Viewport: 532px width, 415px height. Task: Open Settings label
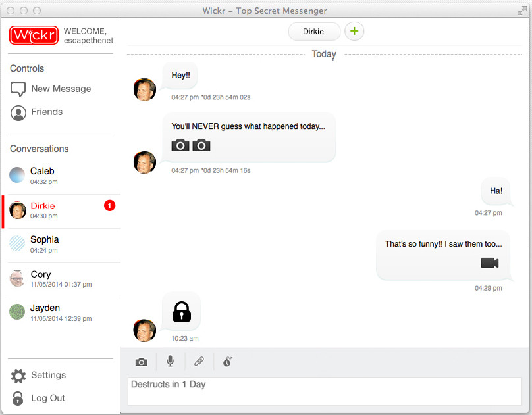(49, 375)
